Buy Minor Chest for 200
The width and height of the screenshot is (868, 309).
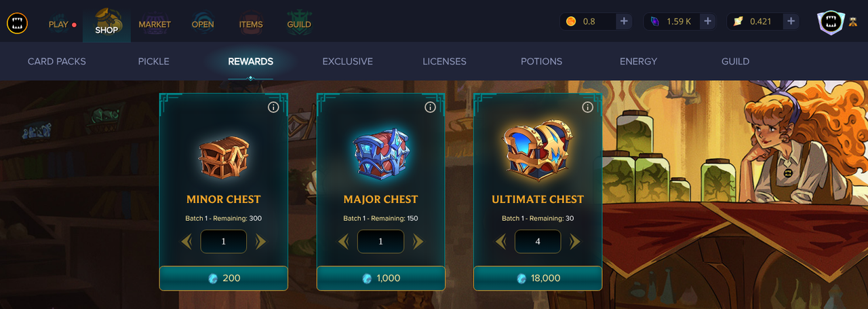[x=224, y=278]
